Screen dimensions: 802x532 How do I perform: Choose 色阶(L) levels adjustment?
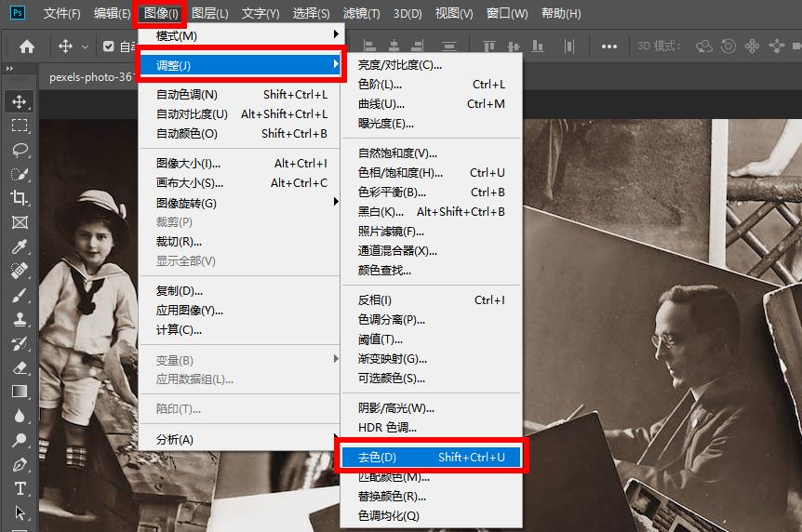pos(431,85)
